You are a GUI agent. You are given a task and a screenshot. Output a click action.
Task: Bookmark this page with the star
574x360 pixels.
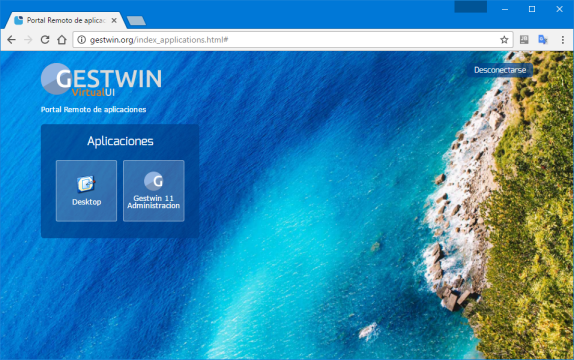coord(504,40)
